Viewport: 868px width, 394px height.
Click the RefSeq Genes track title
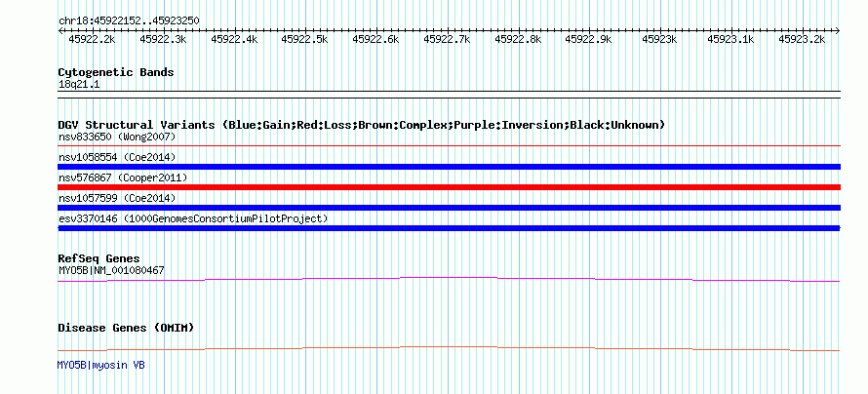(99, 259)
